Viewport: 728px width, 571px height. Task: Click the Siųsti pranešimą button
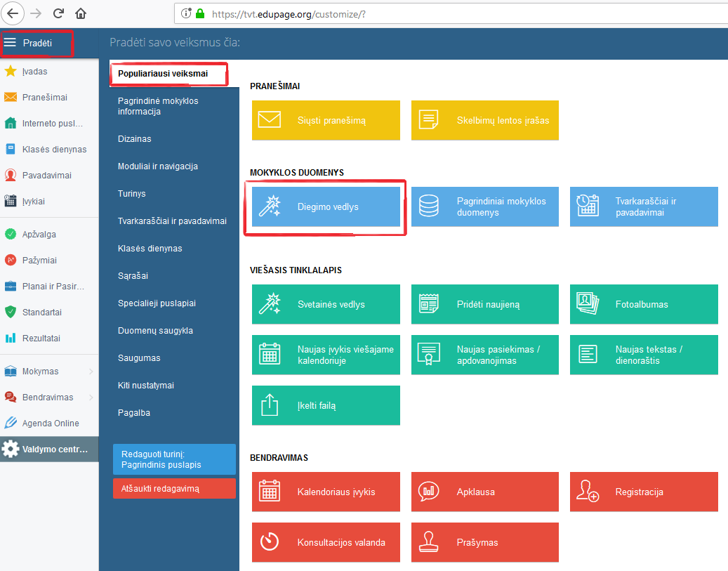point(326,120)
